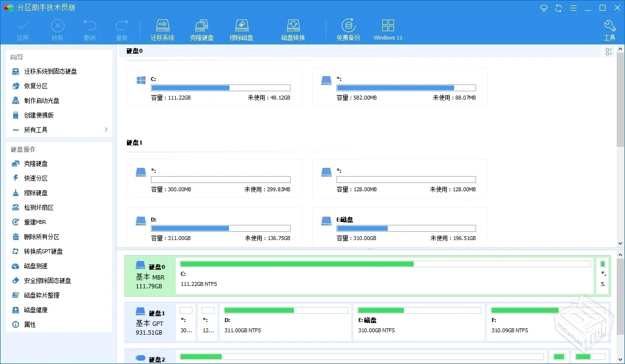Click the refresh icon in the title bar
625x364 pixels.
pyautogui.click(x=558, y=8)
